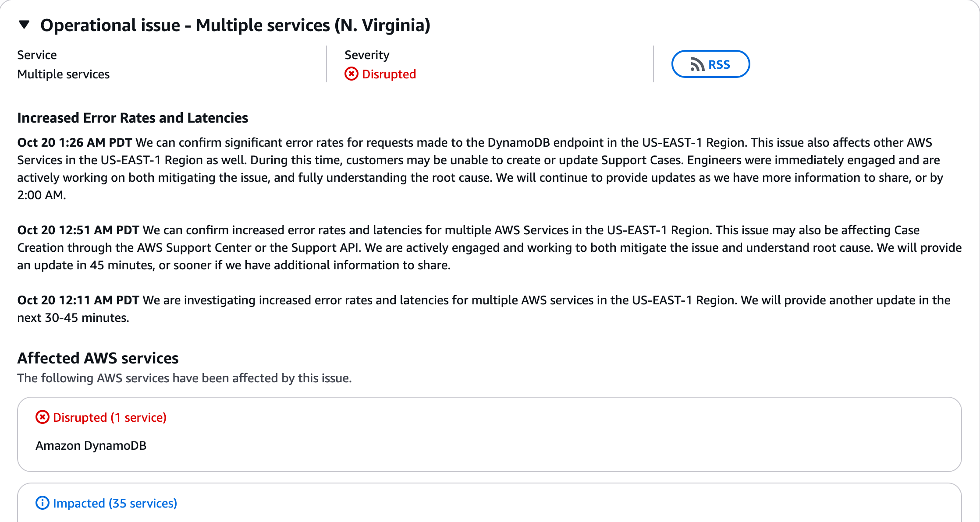Expand the Disrupted (1 service) section label
The height and width of the screenshot is (522, 980).
point(110,417)
